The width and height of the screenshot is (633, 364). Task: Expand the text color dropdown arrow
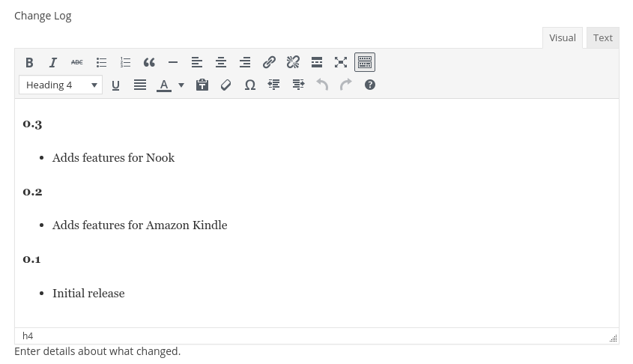click(x=181, y=85)
